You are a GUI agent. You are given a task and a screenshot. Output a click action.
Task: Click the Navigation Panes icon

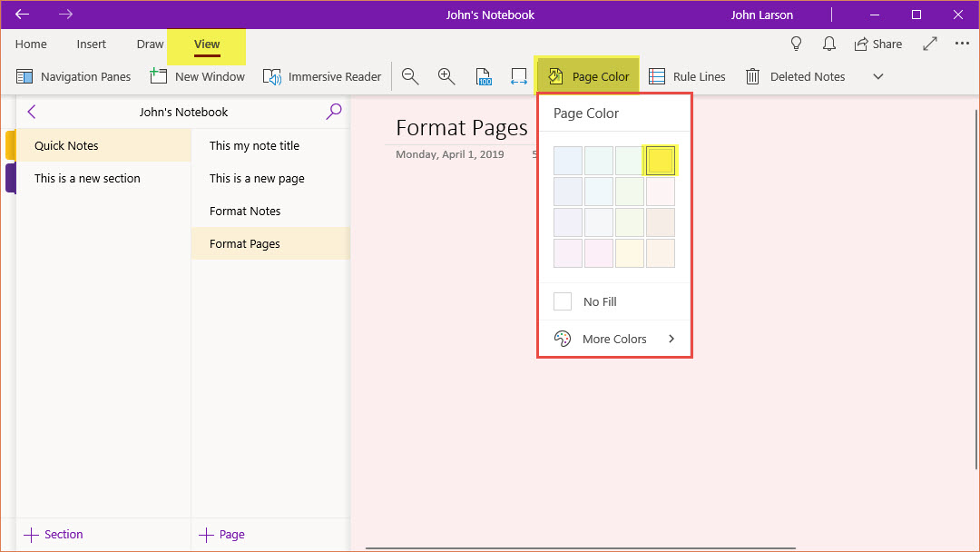(x=25, y=77)
